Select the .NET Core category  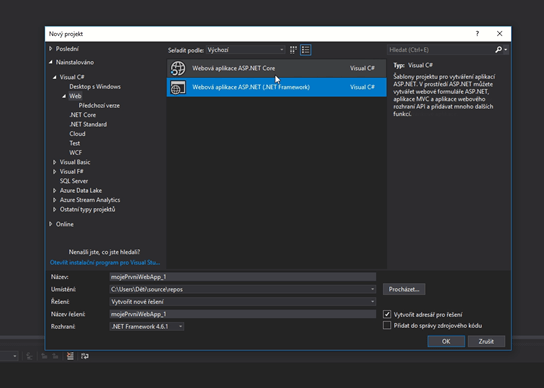pyautogui.click(x=83, y=115)
